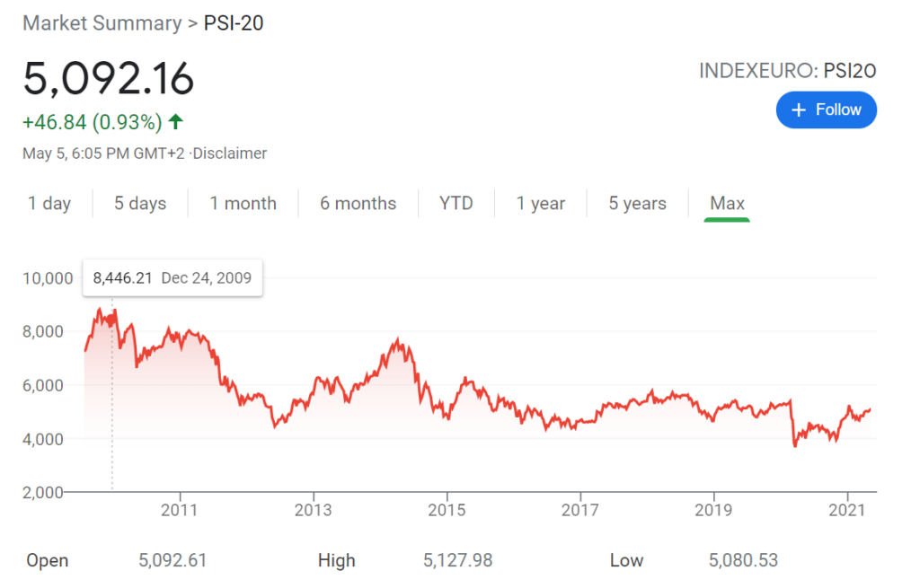Show the YTD chart
This screenshot has height=588, width=920.
coord(456,203)
